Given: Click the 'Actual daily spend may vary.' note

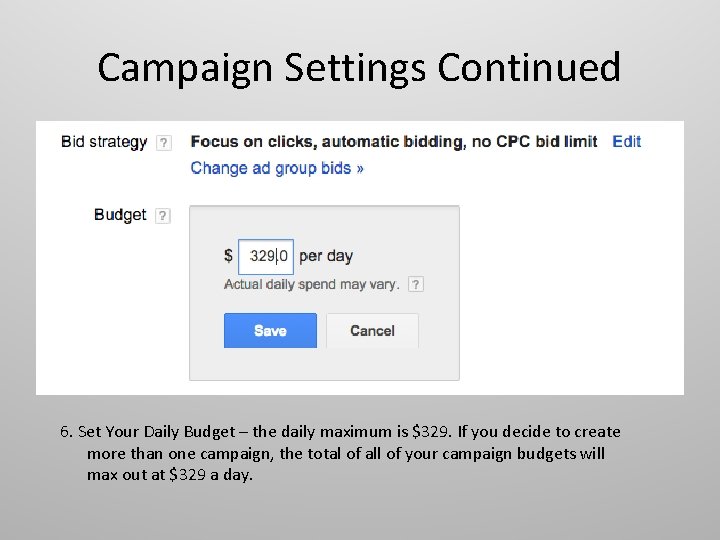Looking at the screenshot, I should coord(311,284).
